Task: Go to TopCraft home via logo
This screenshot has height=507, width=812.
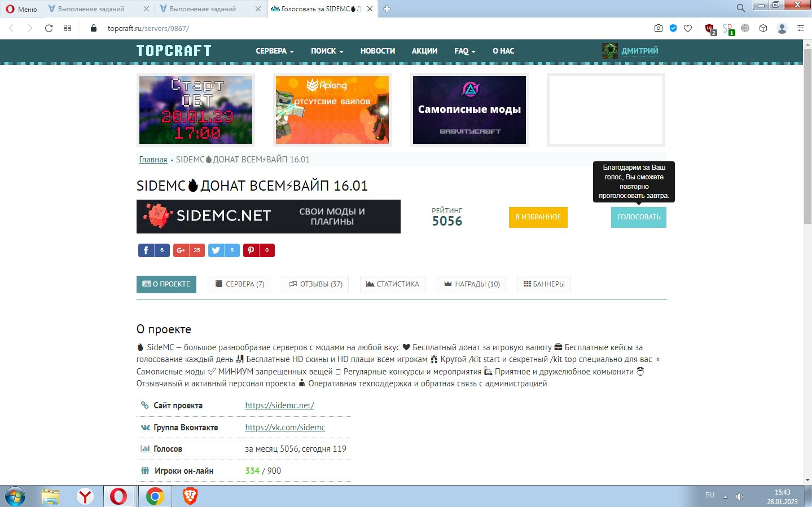Action: click(x=174, y=51)
